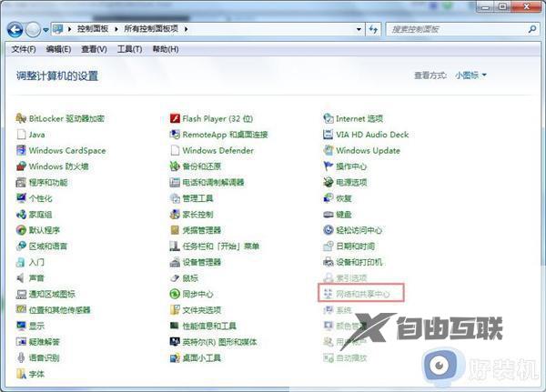Image resolution: width=546 pixels, height=392 pixels.
Task: Open the 性能信息和工具 link
Action: tap(209, 326)
